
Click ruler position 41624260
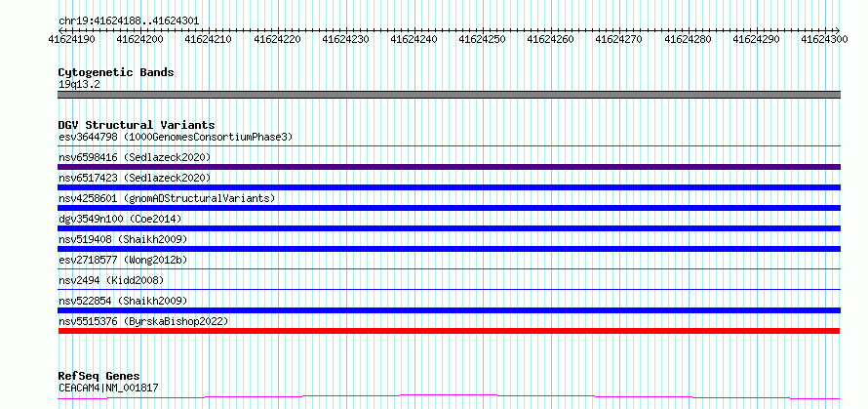550,39
